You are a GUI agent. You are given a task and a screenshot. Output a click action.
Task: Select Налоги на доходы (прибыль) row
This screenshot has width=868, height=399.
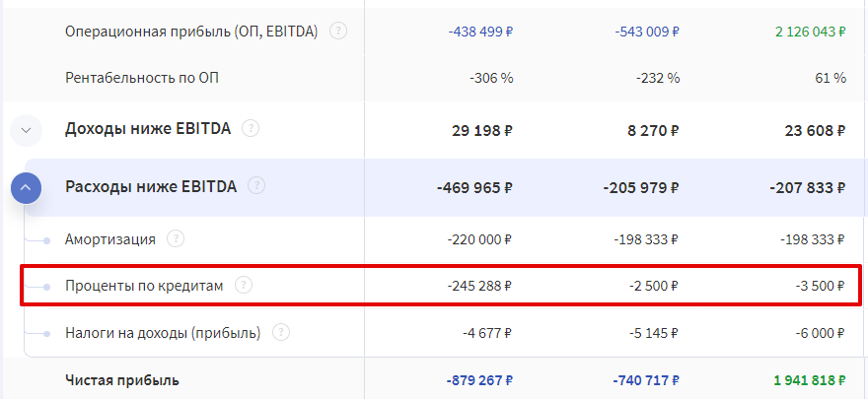[x=441, y=333]
